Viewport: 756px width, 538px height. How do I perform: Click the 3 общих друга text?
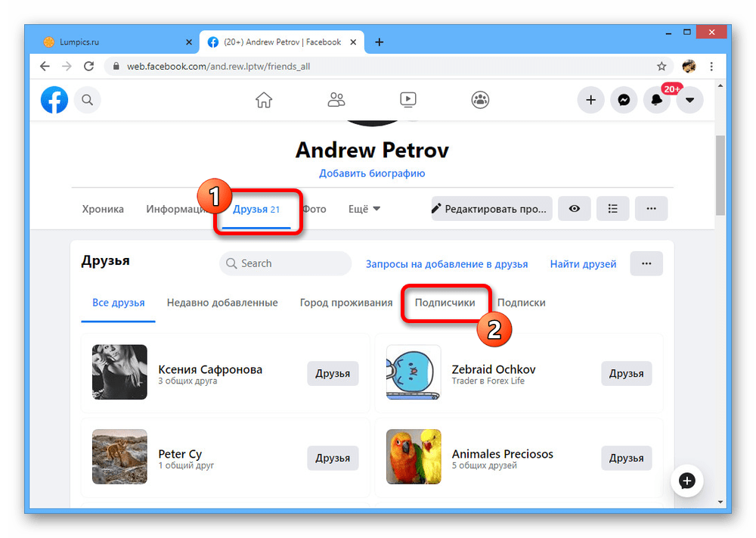click(x=187, y=381)
